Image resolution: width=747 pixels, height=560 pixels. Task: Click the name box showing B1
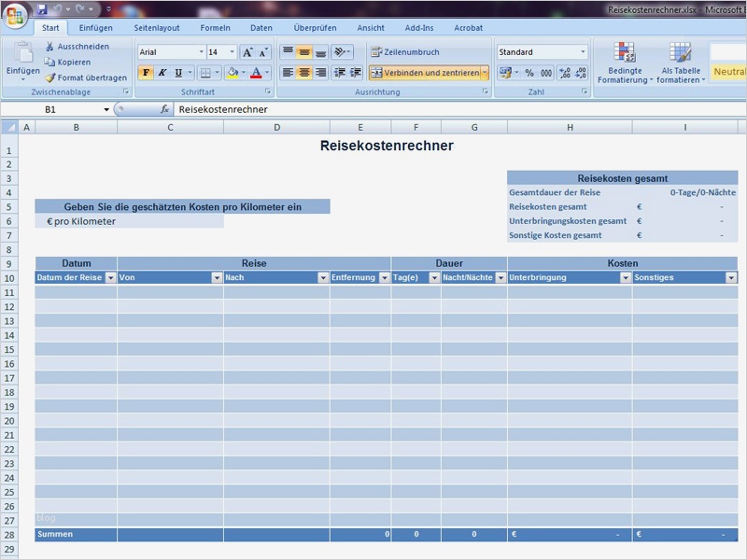pyautogui.click(x=50, y=109)
